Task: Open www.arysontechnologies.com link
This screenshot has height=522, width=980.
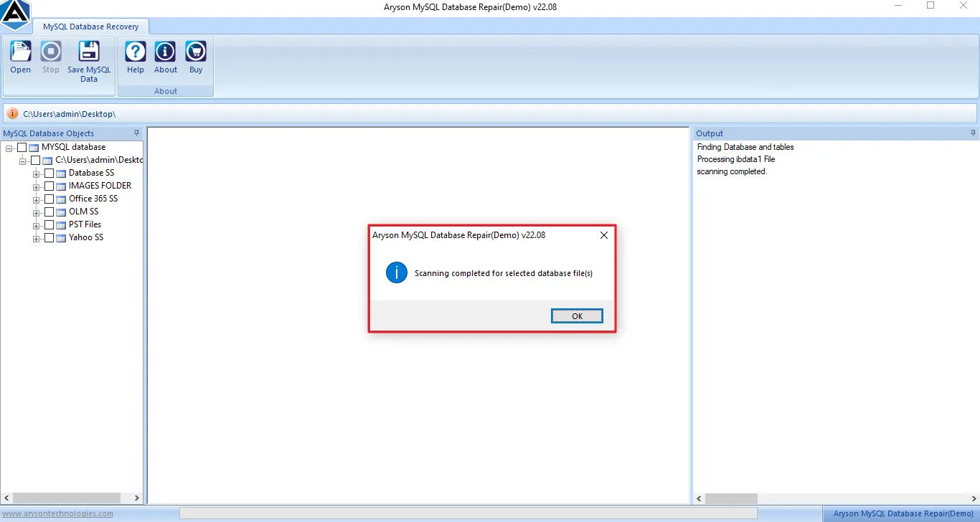Action: click(x=57, y=513)
